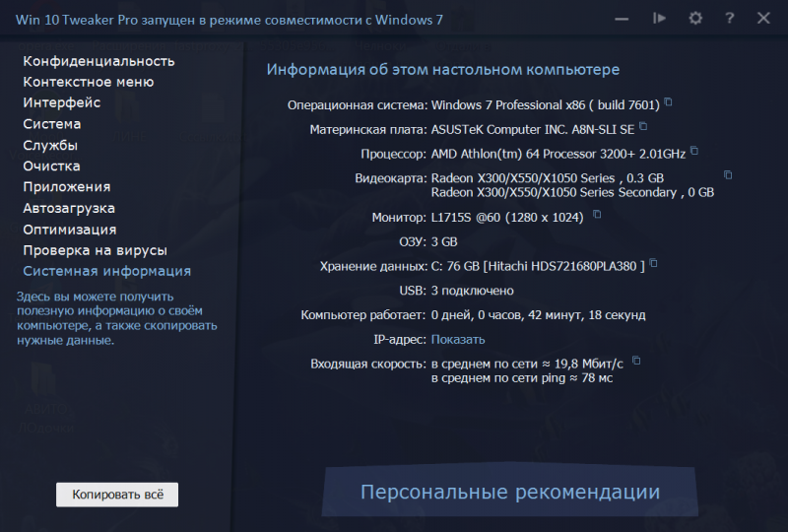
Task: Copy the operating system info line
Action: [x=668, y=102]
